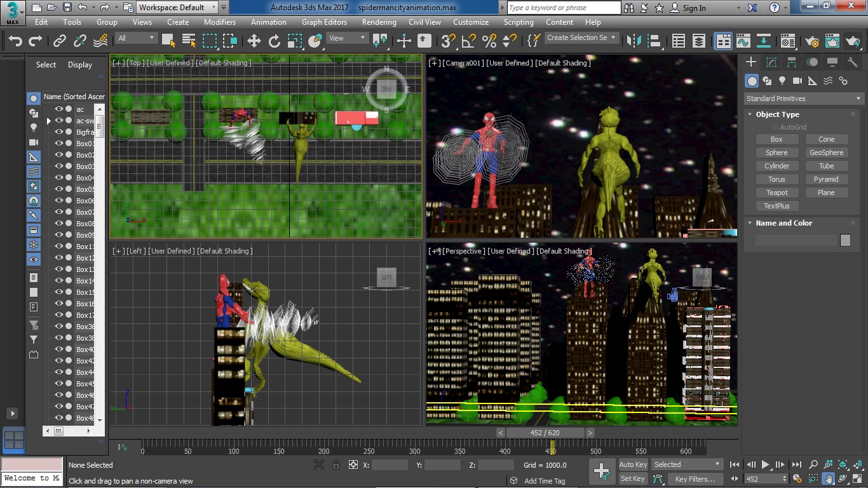
Task: Choose the Select Object tool
Action: 168,41
